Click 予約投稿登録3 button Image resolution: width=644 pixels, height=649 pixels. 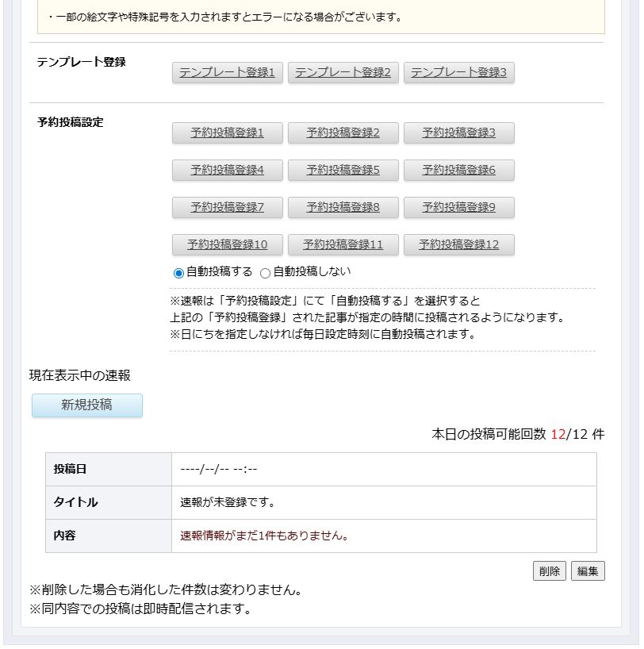pos(459,132)
